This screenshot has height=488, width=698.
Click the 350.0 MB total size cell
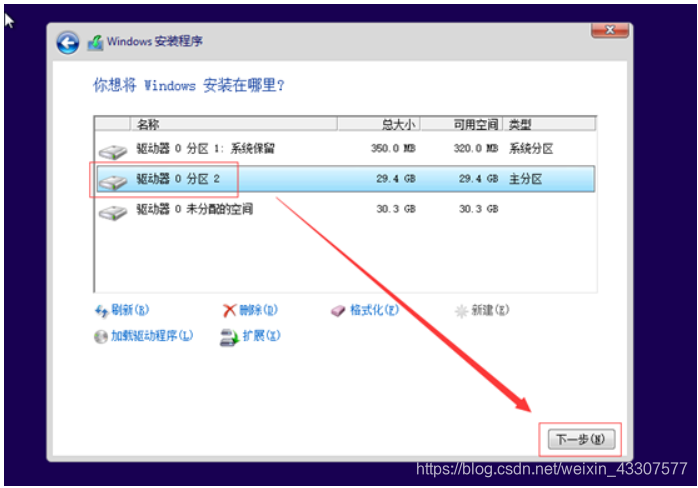393,148
